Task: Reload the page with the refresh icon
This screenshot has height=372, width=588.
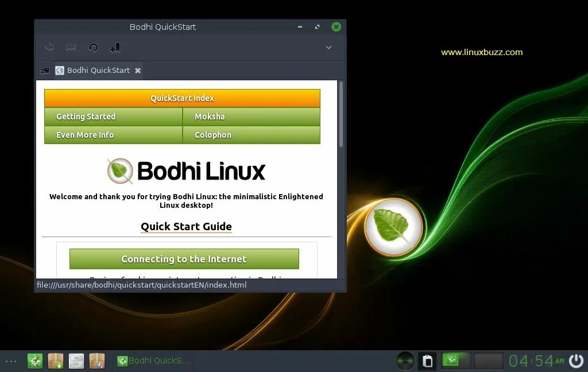Action: (x=93, y=47)
